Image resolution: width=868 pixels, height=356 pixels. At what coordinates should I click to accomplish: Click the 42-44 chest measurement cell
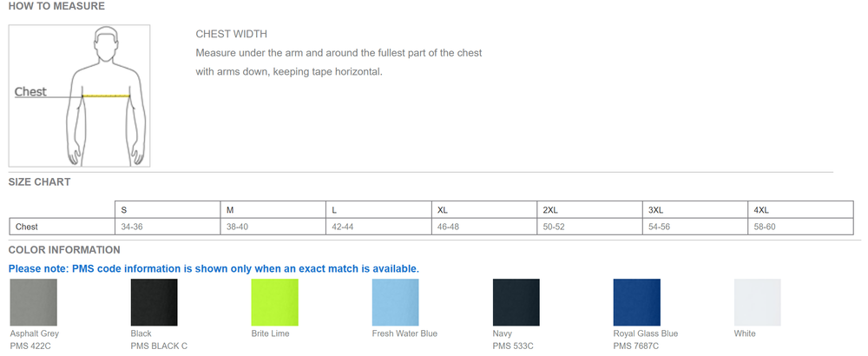[342, 227]
